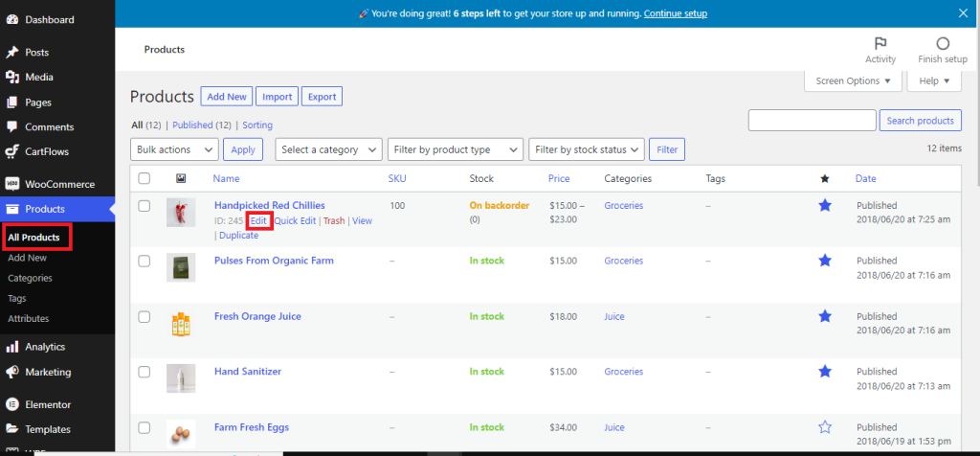Enable featured star for Farm Fresh Eggs
The height and width of the screenshot is (456, 980).
point(825,427)
